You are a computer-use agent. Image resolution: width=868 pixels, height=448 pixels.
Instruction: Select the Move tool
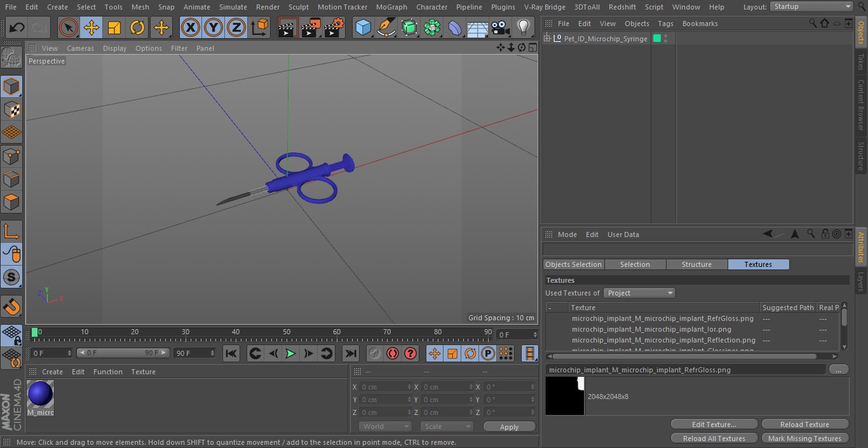(92, 28)
